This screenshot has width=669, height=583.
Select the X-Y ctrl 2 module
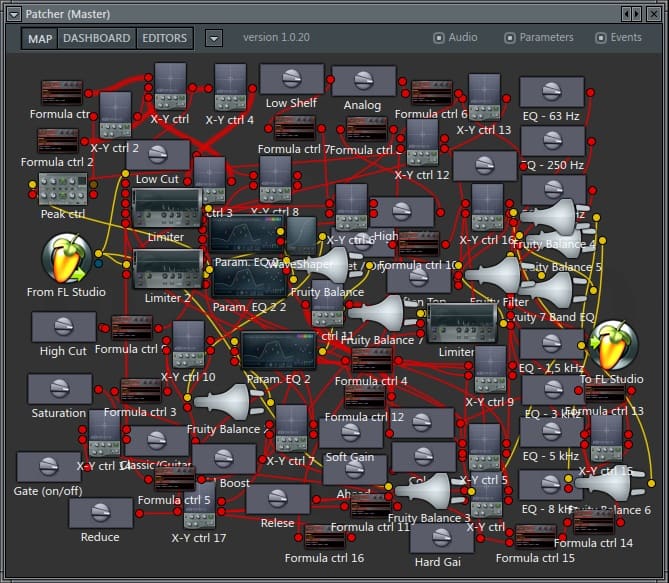(115, 114)
